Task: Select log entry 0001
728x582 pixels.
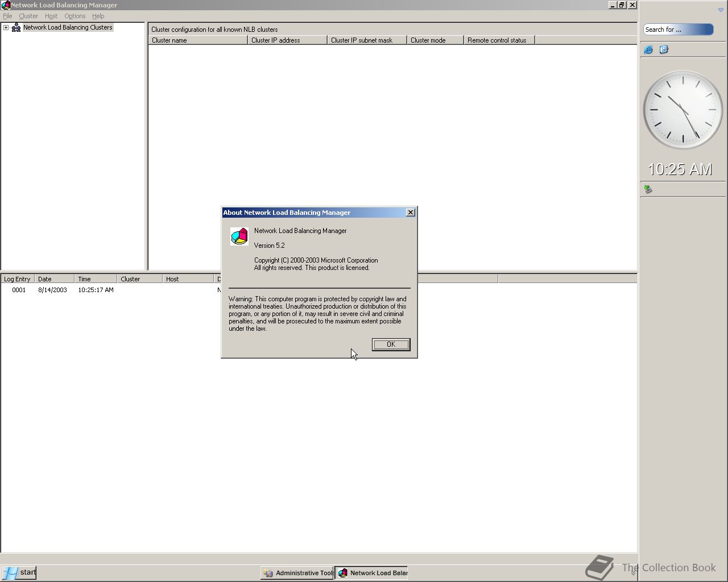Action: pos(19,290)
